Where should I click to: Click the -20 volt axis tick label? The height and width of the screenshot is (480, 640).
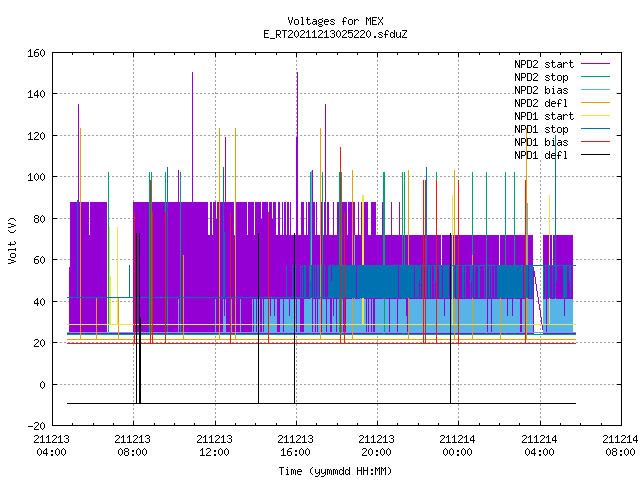pyautogui.click(x=36, y=426)
